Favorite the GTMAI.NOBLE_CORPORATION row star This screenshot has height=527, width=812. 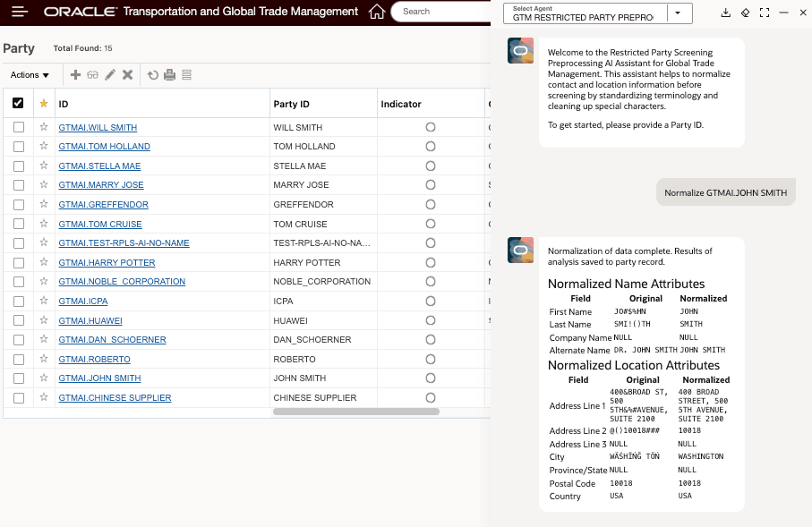pos(44,281)
